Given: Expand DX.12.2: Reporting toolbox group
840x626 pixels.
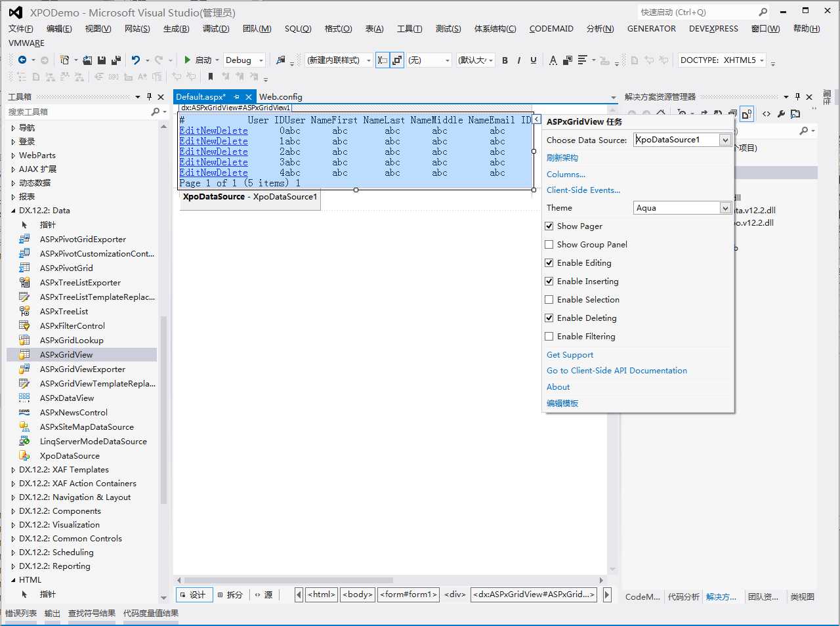Looking at the screenshot, I should tap(13, 566).
